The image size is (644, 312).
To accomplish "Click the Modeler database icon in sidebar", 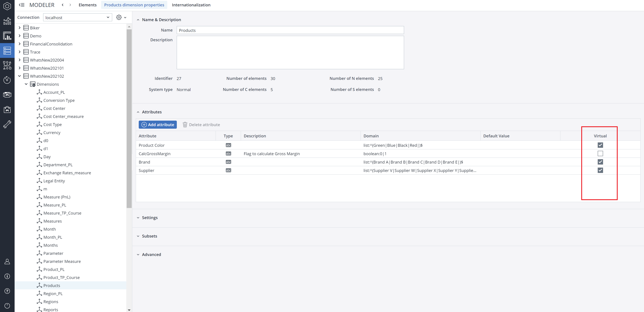I will coord(7,50).
